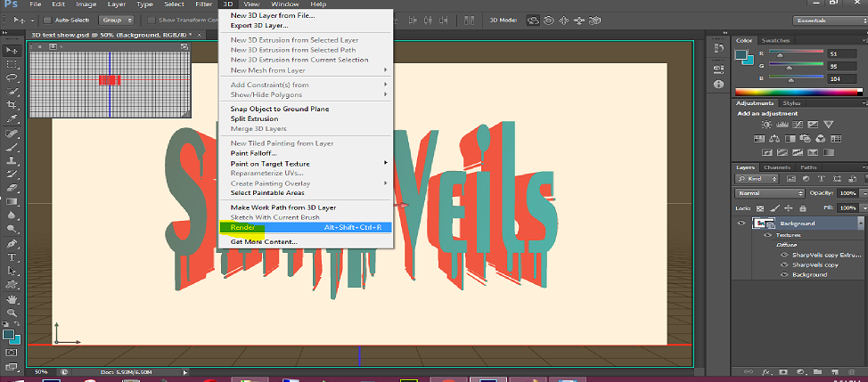This screenshot has width=868, height=382.
Task: Hide SharpVeils copy Extrusion texture
Action: (784, 256)
